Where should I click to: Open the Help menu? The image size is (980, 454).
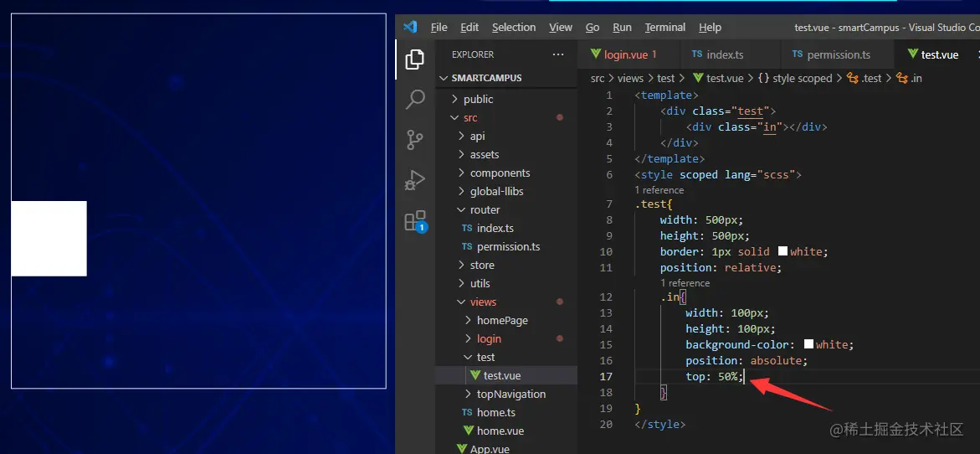click(x=710, y=28)
